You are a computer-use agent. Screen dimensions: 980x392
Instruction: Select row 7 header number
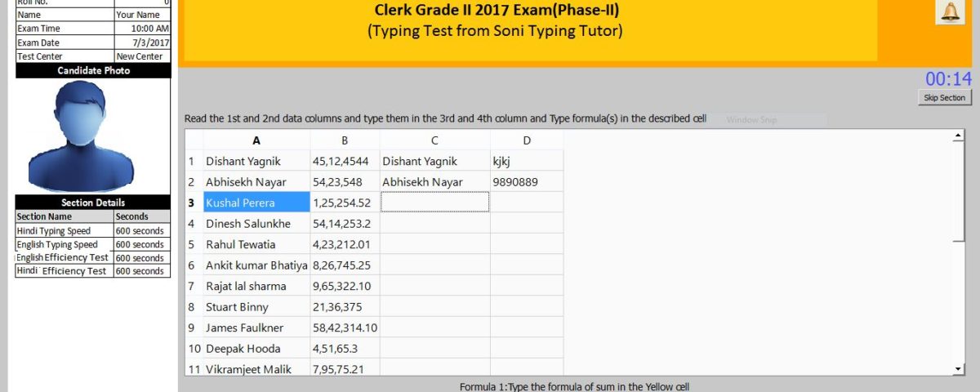(194, 286)
